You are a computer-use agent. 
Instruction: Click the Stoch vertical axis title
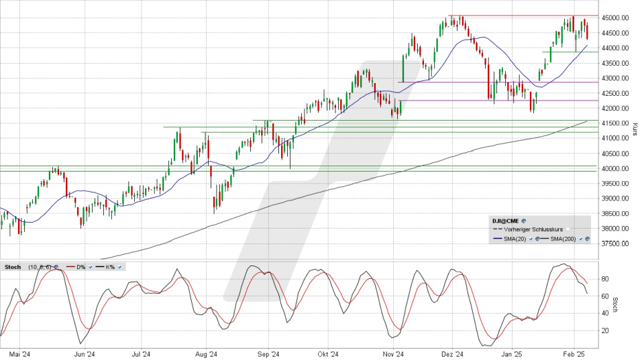pos(615,304)
